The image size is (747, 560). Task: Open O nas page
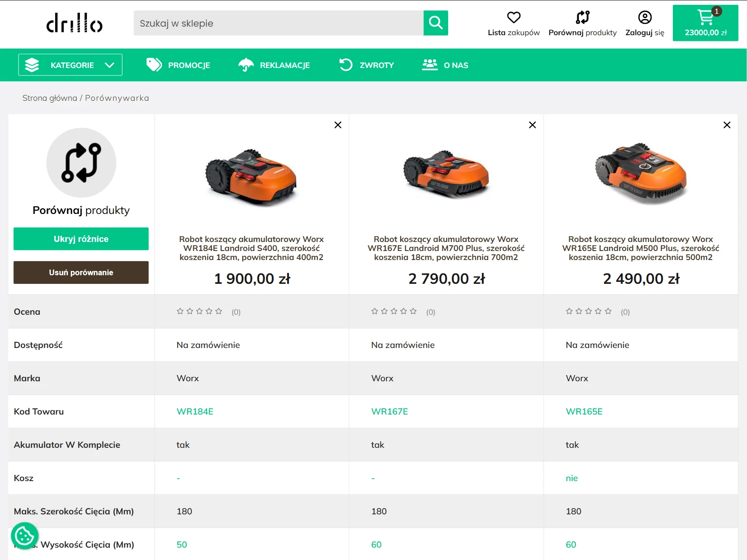pyautogui.click(x=445, y=65)
